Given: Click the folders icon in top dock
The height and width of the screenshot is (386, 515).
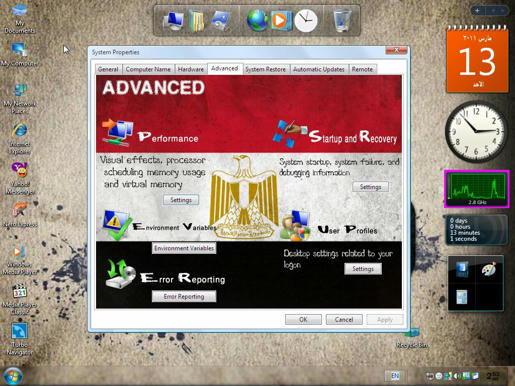Looking at the screenshot, I should point(196,21).
